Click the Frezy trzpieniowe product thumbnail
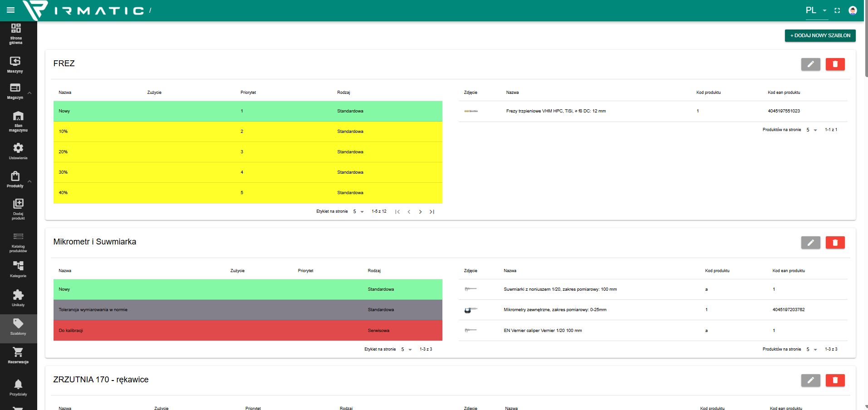 (471, 111)
